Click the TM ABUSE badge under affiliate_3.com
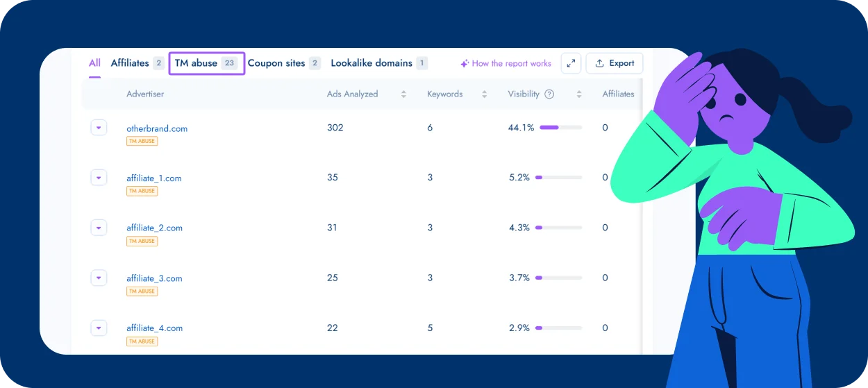 142,292
